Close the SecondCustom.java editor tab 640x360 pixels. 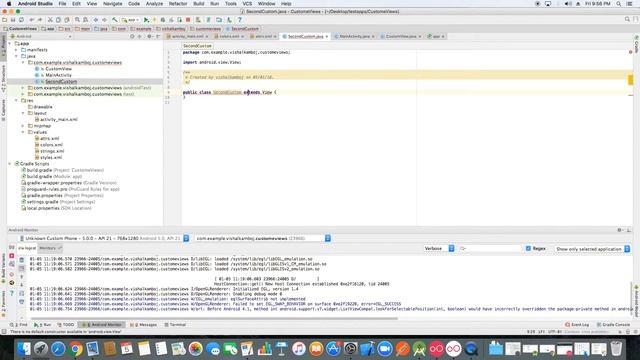tap(327, 37)
